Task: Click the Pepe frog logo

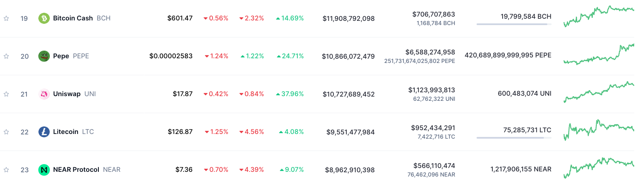Action: tap(44, 56)
